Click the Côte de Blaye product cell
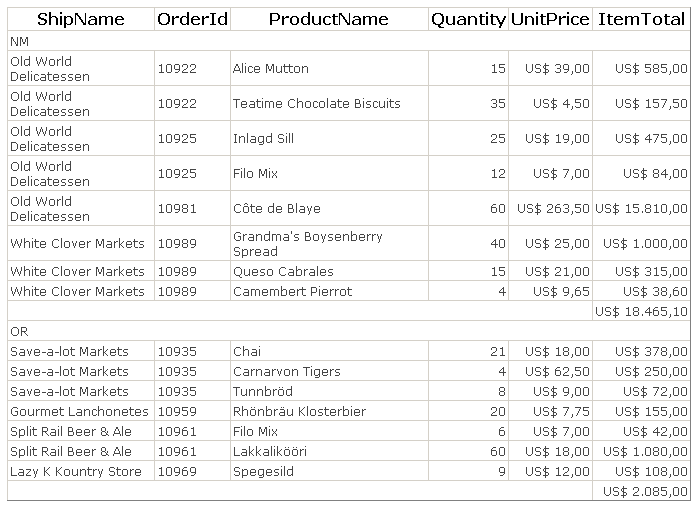This screenshot has height=505, width=696. (329, 209)
